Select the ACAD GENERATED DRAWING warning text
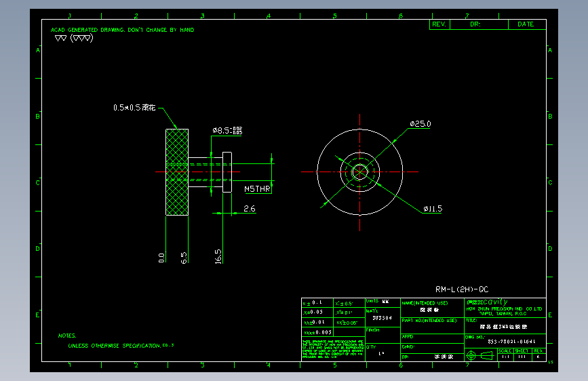 click(123, 30)
